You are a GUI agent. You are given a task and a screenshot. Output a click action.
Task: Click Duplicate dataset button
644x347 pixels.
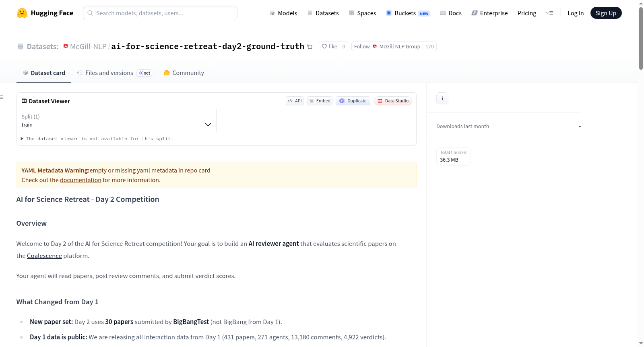tap(353, 101)
